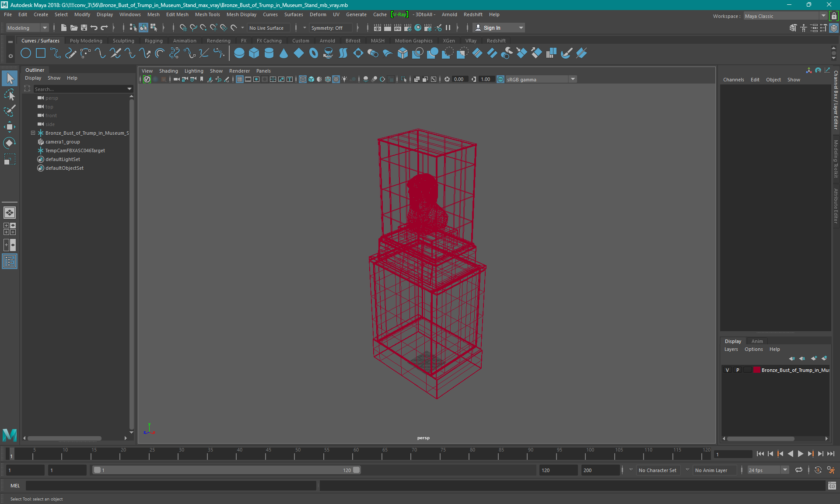This screenshot has width=840, height=504.
Task: Toggle wireframe on shaded in viewport
Action: (x=328, y=79)
